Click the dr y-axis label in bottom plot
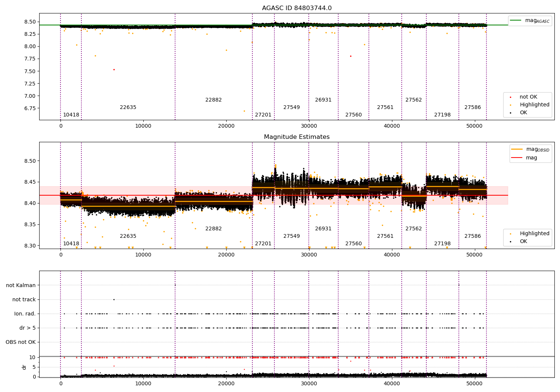The image size is (560, 392). click(24, 367)
